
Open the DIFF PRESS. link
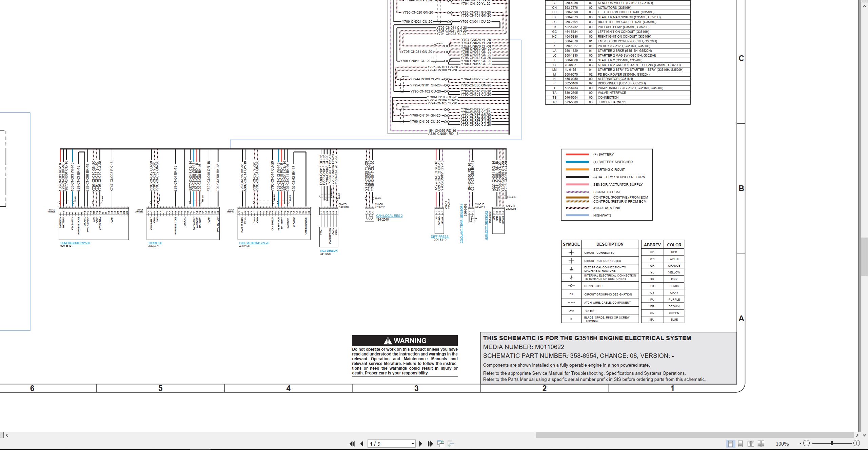tap(440, 237)
